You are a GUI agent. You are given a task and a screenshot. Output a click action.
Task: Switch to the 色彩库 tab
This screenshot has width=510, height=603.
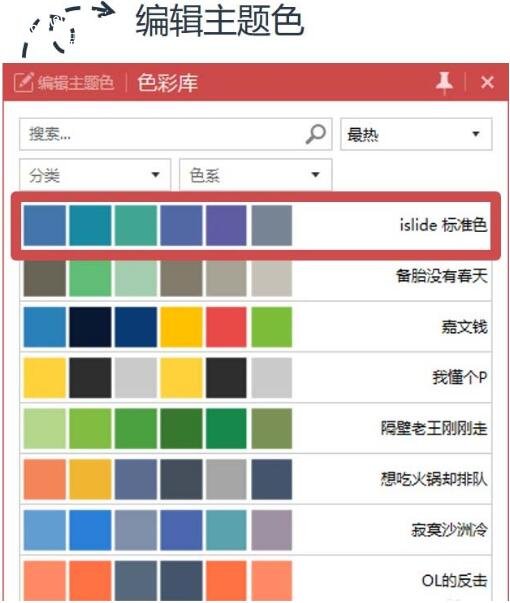pyautogui.click(x=167, y=83)
